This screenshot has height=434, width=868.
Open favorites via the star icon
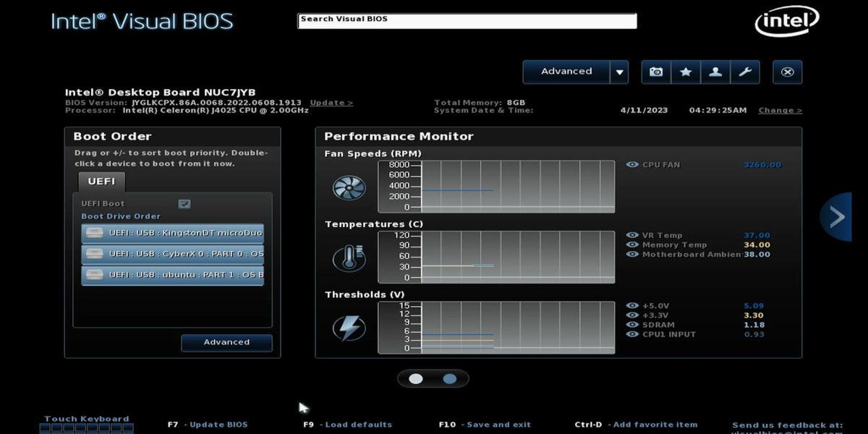pos(685,72)
